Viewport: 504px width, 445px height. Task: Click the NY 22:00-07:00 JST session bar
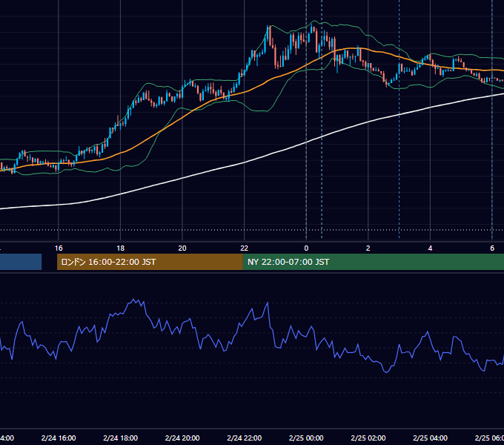pyautogui.click(x=373, y=262)
